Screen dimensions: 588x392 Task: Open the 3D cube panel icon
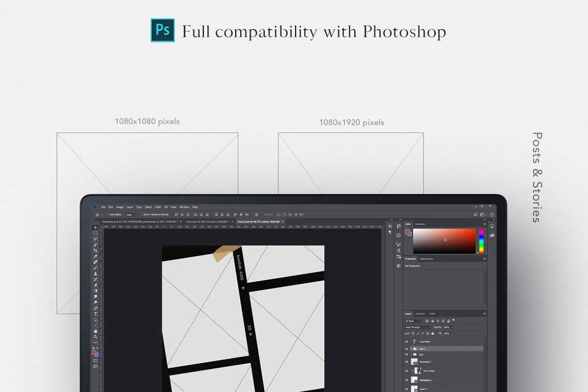(398, 266)
